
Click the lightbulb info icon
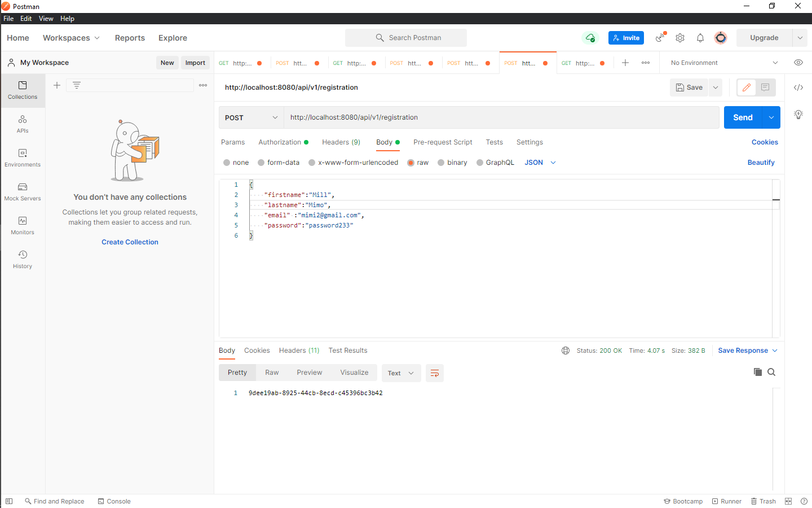pos(798,115)
